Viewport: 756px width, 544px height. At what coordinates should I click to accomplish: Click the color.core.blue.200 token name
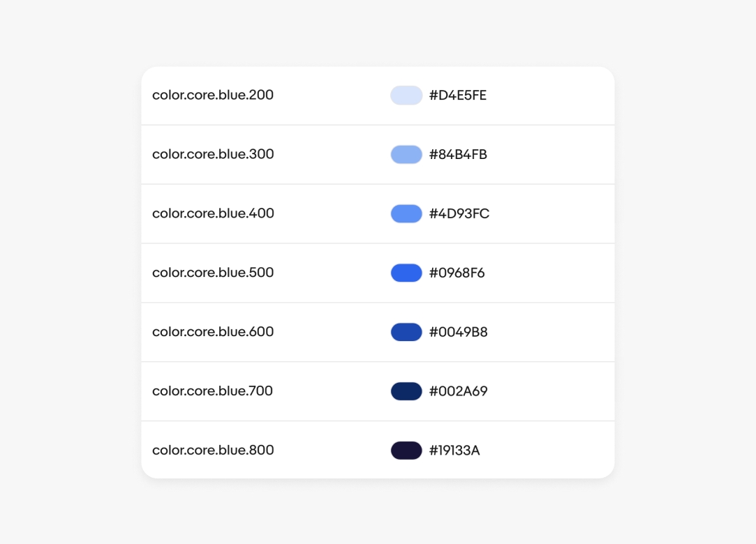point(213,95)
